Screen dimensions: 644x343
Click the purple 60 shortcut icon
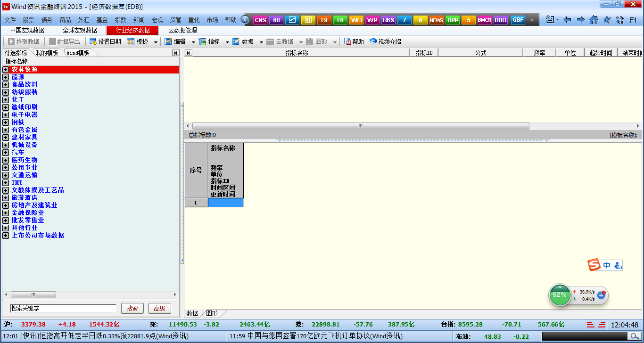pyautogui.click(x=276, y=20)
